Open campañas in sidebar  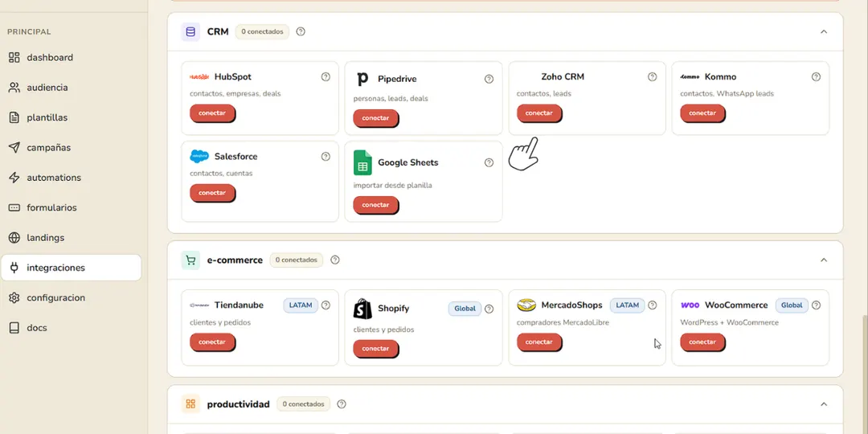(71, 148)
